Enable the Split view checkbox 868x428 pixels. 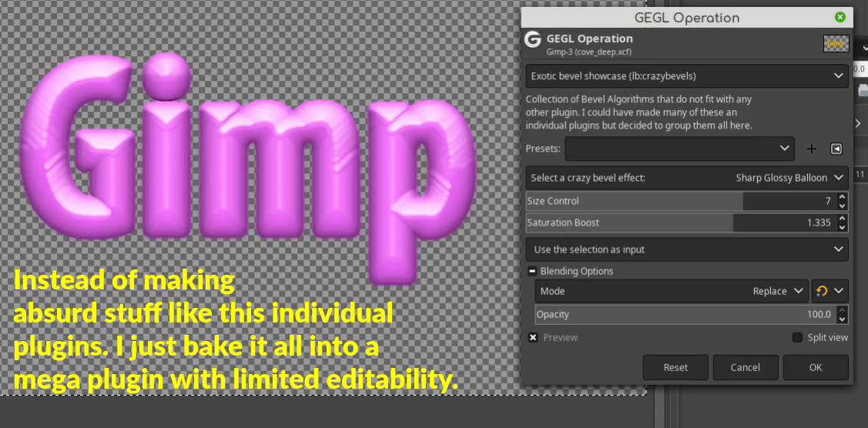[x=797, y=337]
